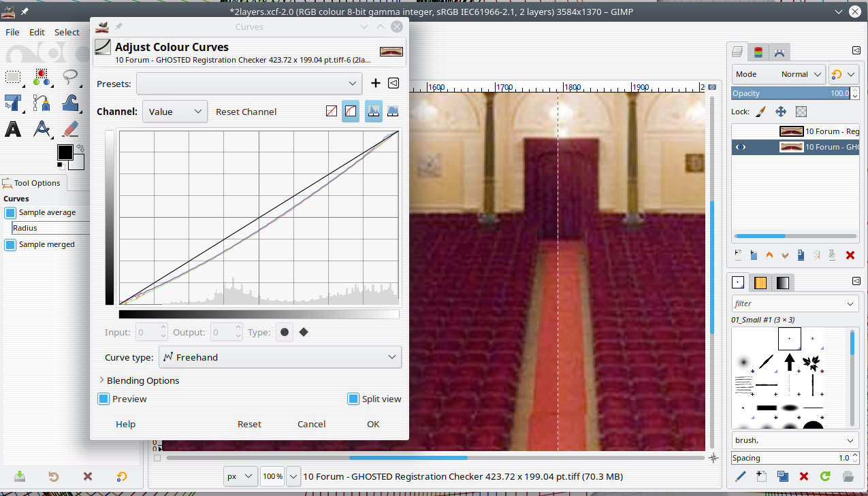Open the Presets dropdown
The height and width of the screenshot is (496, 868).
(248, 84)
